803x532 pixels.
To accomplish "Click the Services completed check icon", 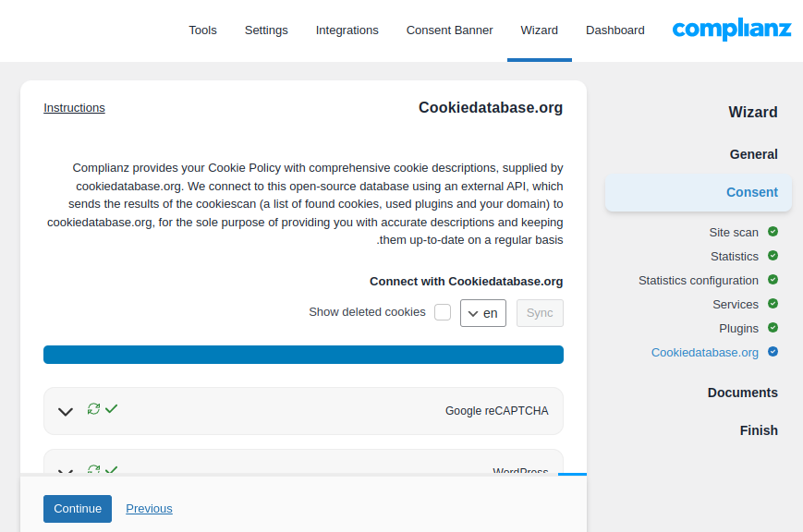I will 773,304.
